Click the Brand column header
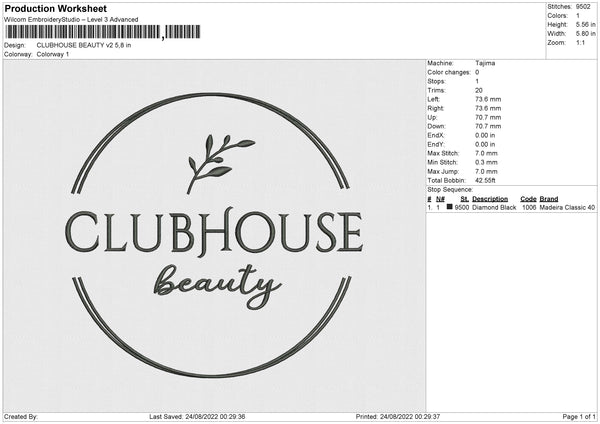Viewport: 600px width, 424px height. click(x=549, y=199)
